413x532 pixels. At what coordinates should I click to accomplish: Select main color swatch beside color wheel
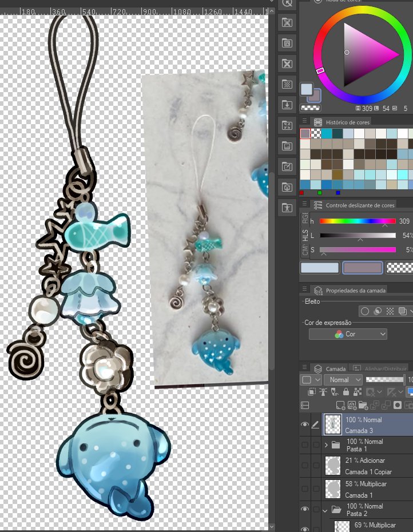[307, 89]
